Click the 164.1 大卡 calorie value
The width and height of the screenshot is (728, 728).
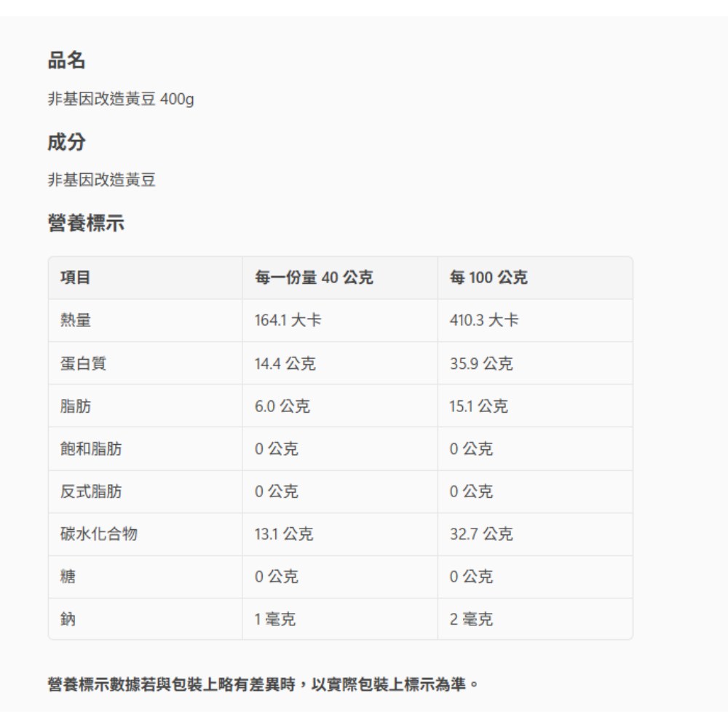[288, 320]
